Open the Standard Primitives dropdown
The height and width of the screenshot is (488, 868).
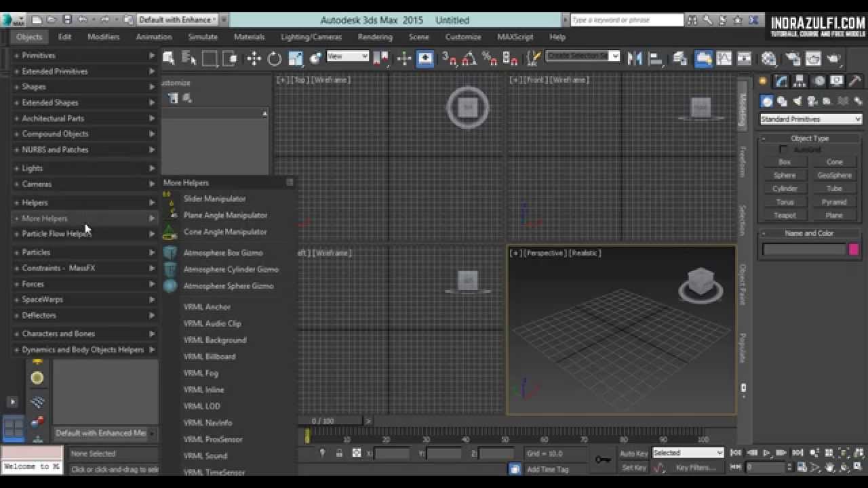pos(810,119)
